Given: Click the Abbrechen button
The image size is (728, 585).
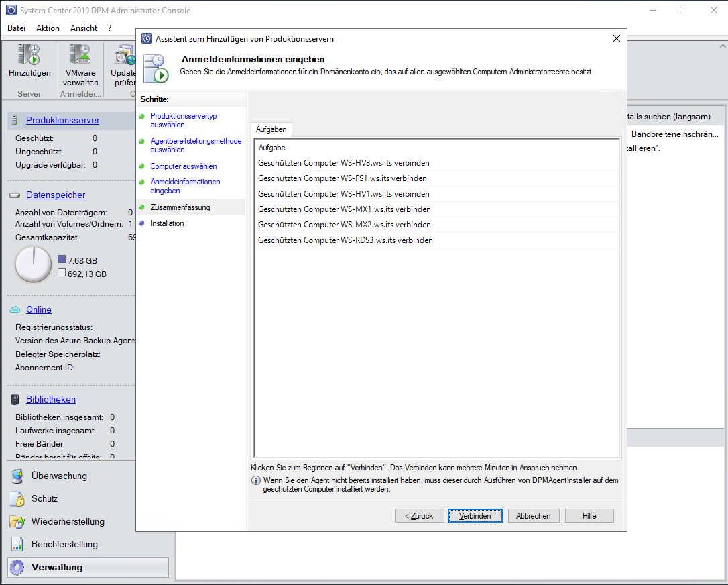Looking at the screenshot, I should point(534,516).
